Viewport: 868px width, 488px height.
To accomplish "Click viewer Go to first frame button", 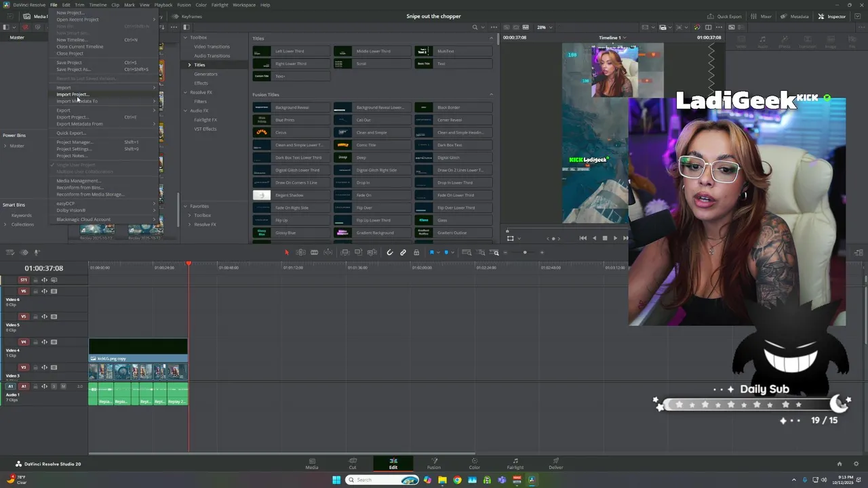I will 583,238.
